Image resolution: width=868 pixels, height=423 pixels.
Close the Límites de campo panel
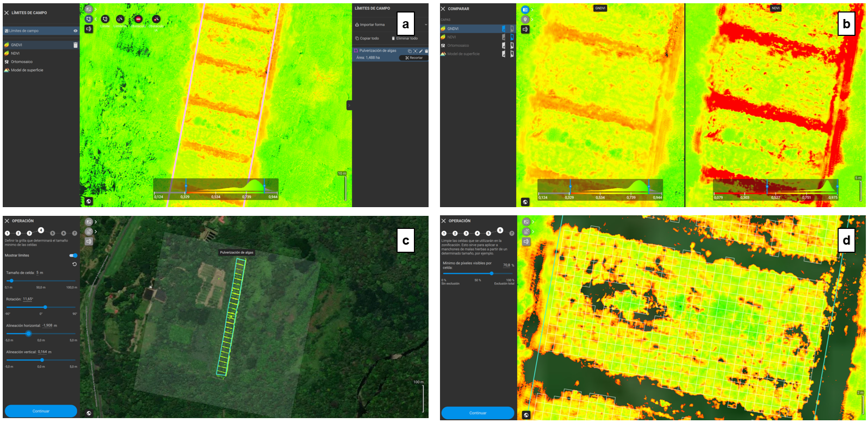point(7,13)
